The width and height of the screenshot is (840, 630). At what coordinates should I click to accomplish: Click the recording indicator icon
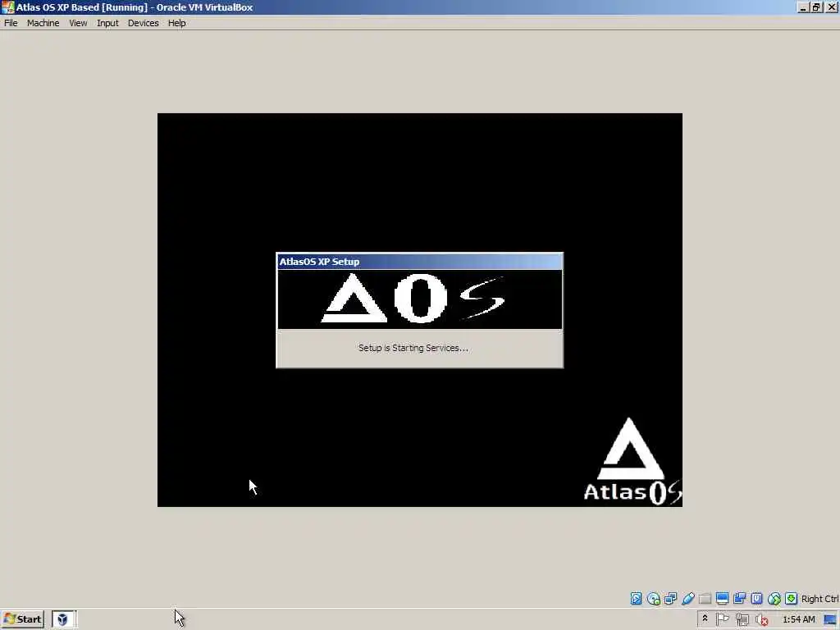(x=739, y=598)
